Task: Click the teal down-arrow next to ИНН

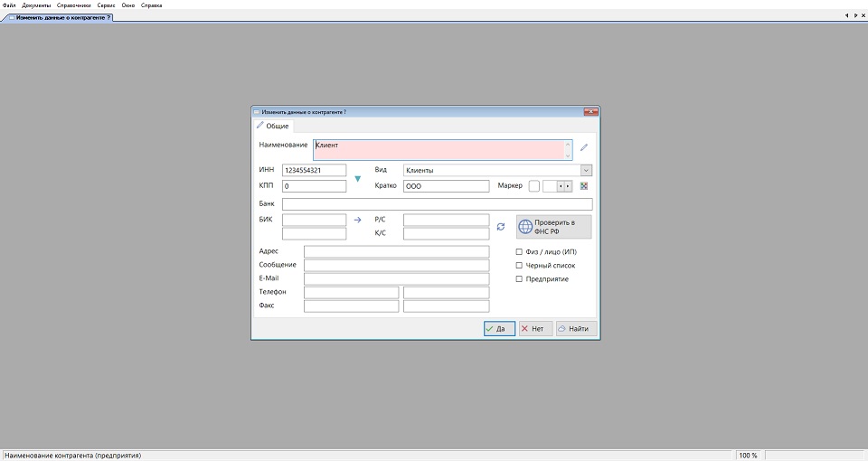Action: 357,179
